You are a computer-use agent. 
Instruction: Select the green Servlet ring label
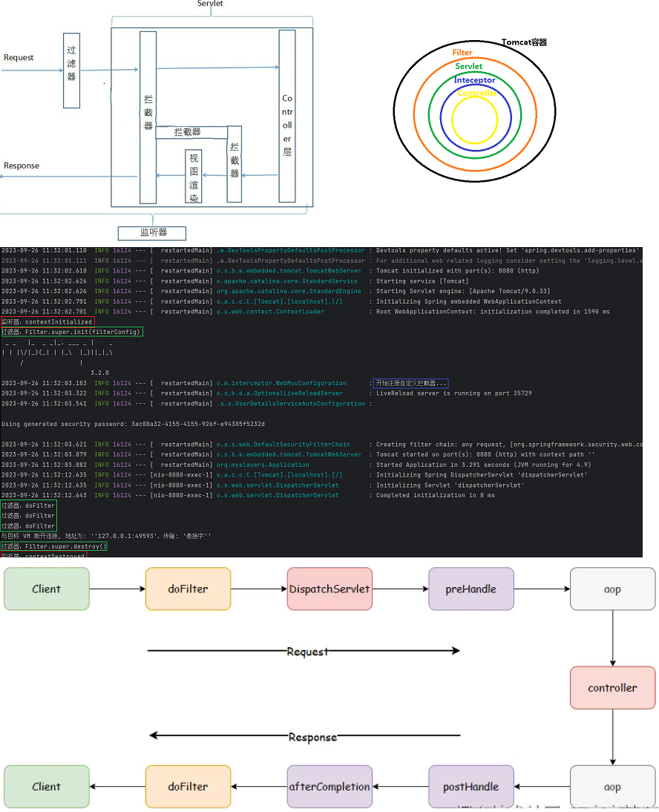click(x=469, y=67)
